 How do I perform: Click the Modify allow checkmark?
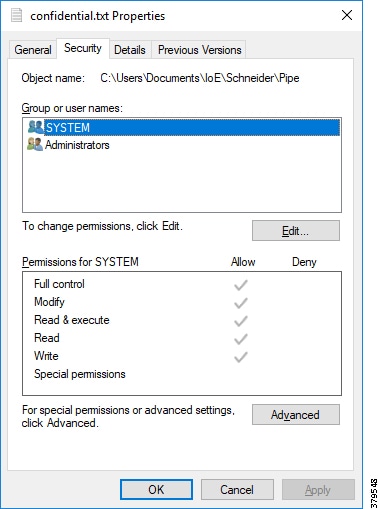click(241, 303)
